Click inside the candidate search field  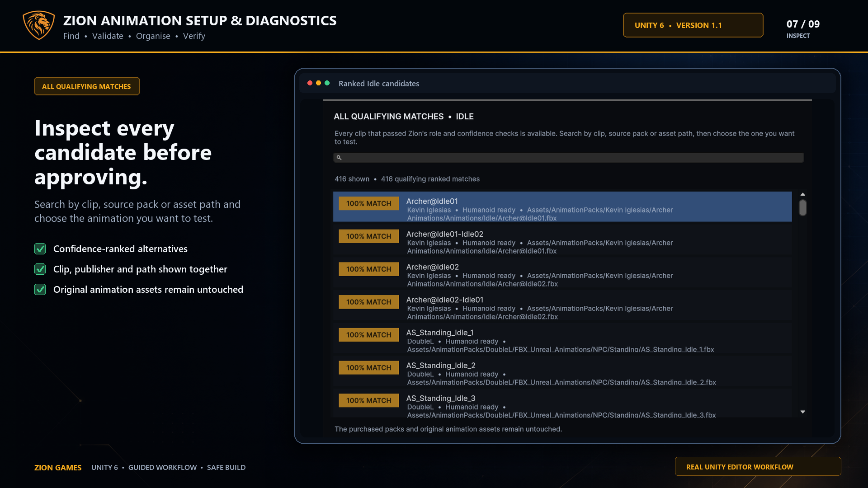tap(569, 158)
